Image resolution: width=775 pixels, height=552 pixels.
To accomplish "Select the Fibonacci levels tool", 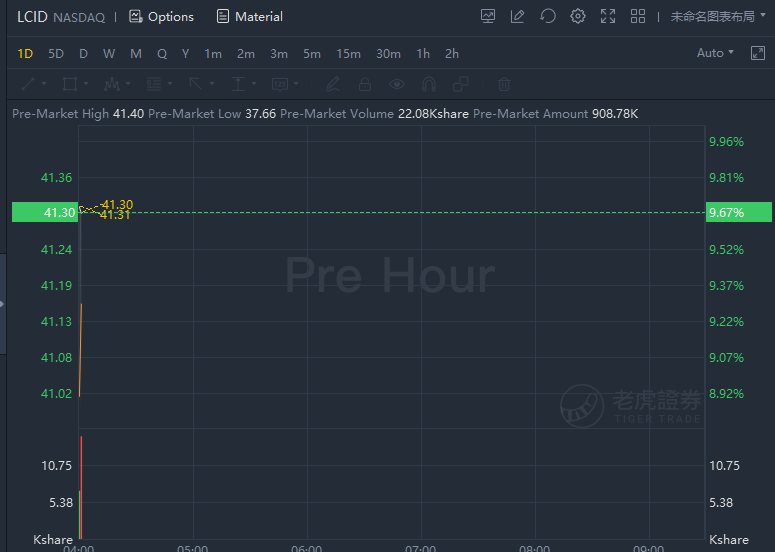I will tap(154, 84).
